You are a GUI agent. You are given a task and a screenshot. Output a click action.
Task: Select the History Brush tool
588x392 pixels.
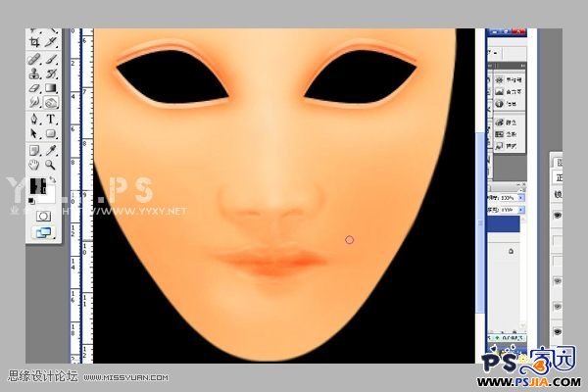pos(51,73)
